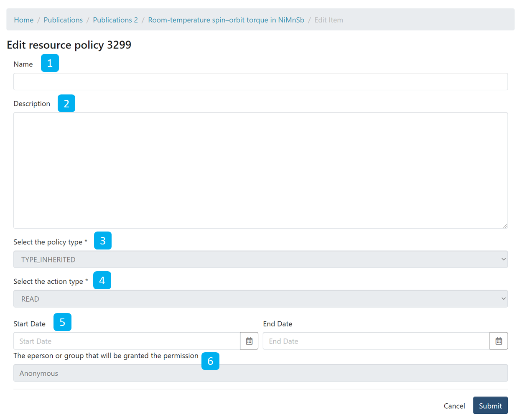Click the Start Date input field
The height and width of the screenshot is (420, 522).
[127, 341]
